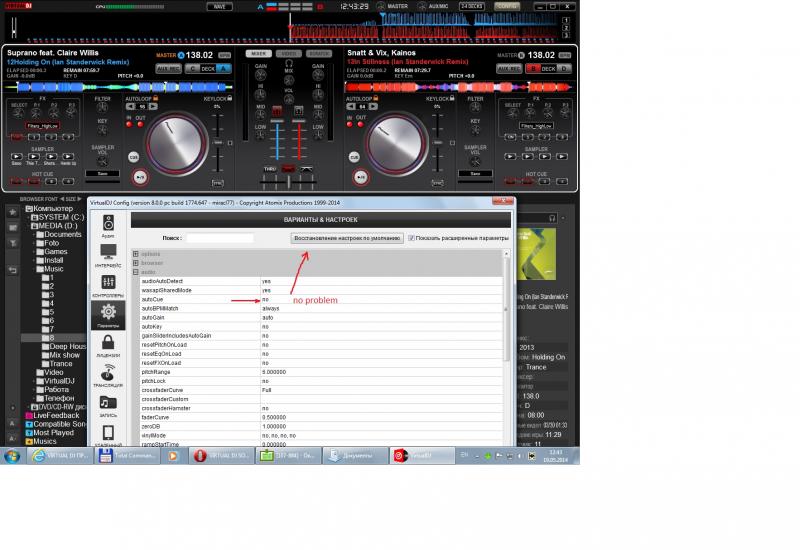Select deck C on left deck switcher

pos(192,69)
